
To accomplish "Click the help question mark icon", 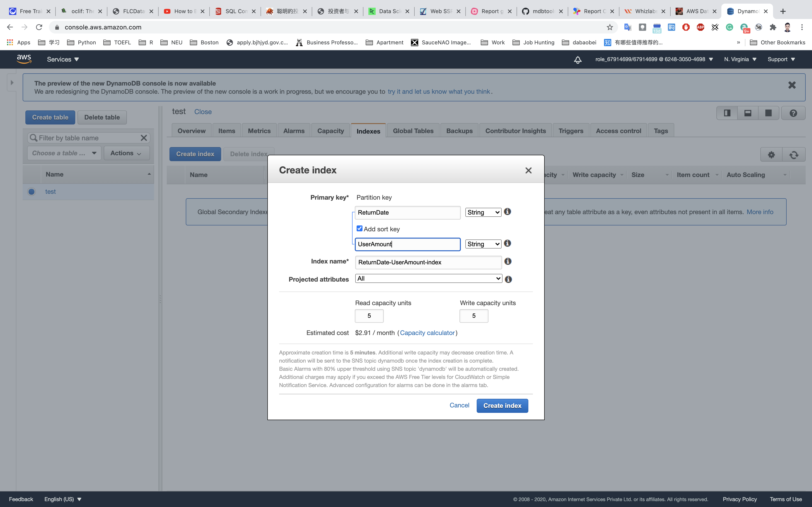I will coord(793,113).
